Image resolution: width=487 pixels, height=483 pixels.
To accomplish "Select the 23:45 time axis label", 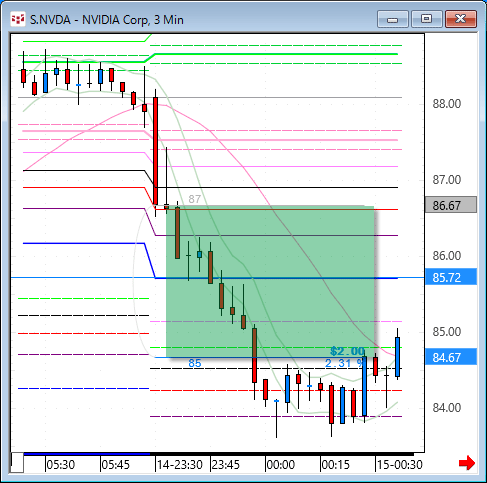I will (x=226, y=464).
